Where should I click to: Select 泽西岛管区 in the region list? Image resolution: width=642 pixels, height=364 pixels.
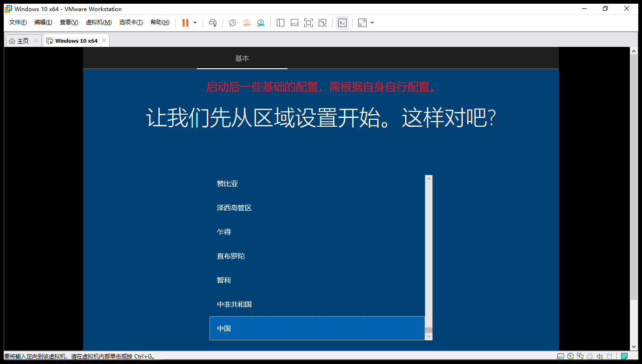point(317,208)
